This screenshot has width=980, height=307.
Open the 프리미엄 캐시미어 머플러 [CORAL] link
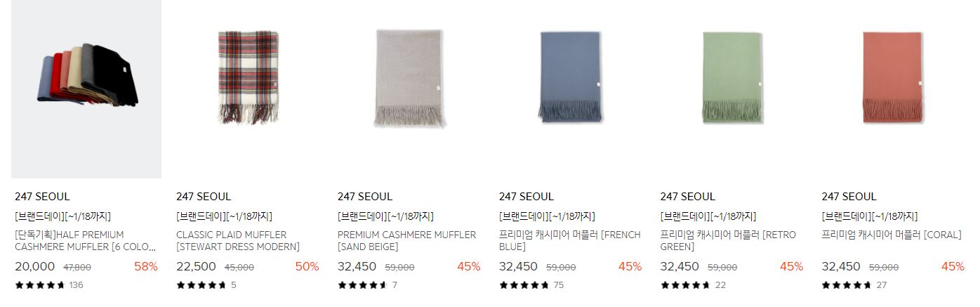[x=892, y=235]
